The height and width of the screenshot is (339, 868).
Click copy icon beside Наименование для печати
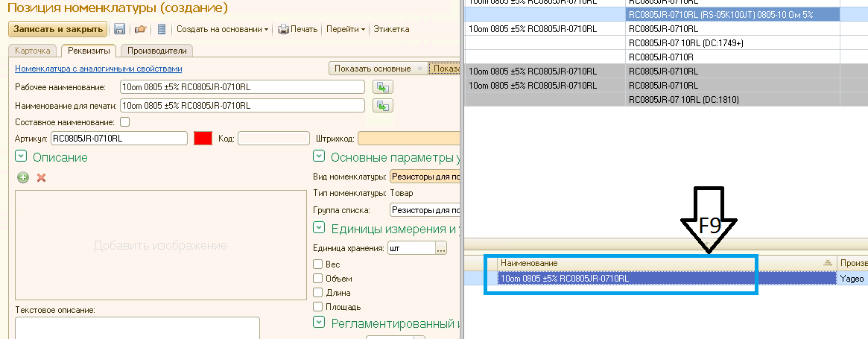tap(383, 106)
